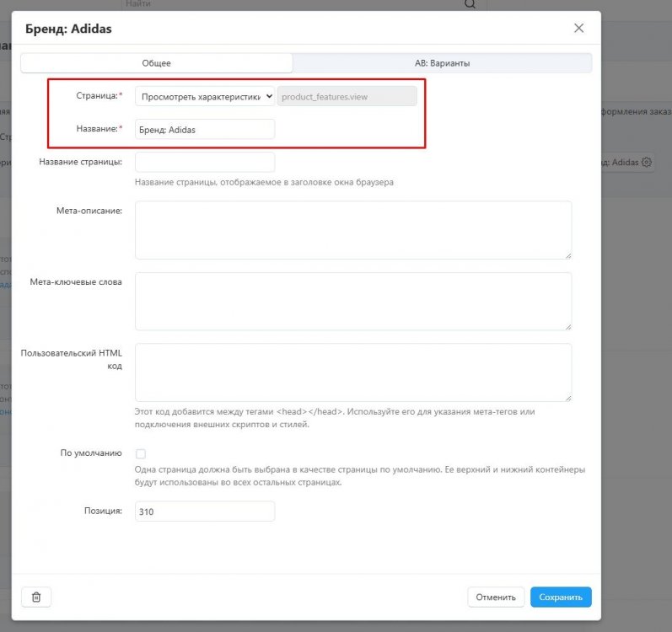Focus the Название страницы input field
The width and height of the screenshot is (672, 632).
click(x=205, y=162)
